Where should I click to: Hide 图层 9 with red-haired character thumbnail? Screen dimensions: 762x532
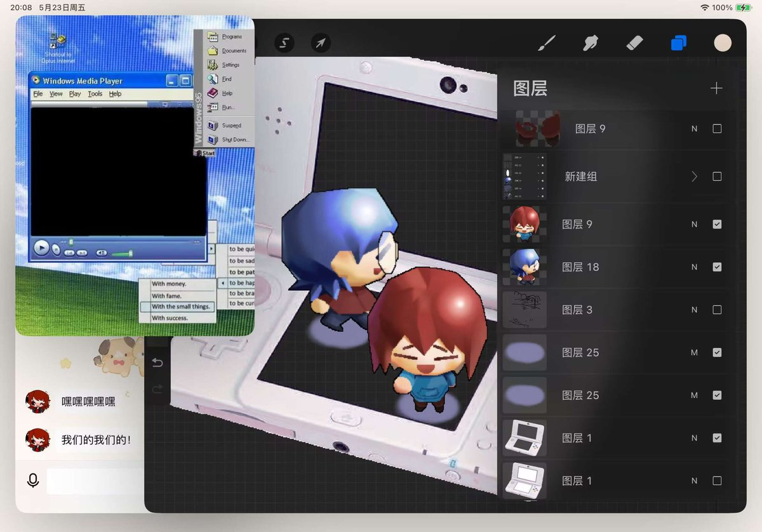717,224
